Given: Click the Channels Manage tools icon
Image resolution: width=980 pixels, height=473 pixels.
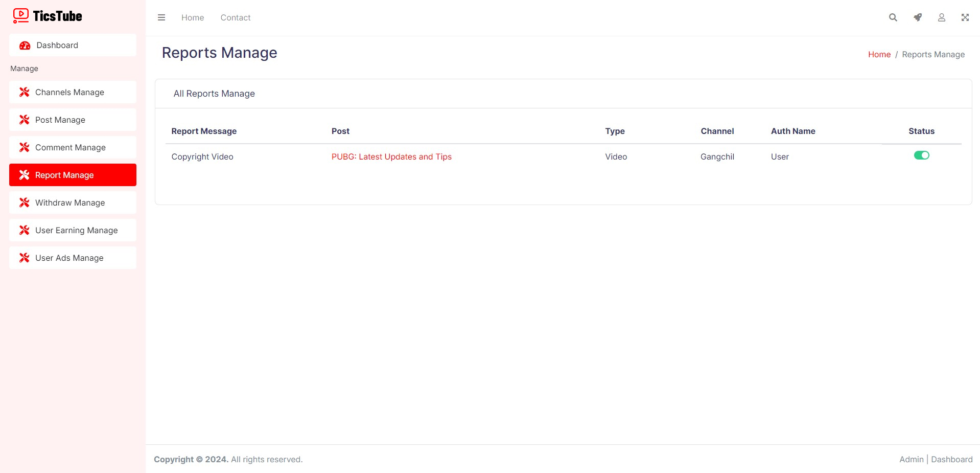Looking at the screenshot, I should tap(24, 92).
